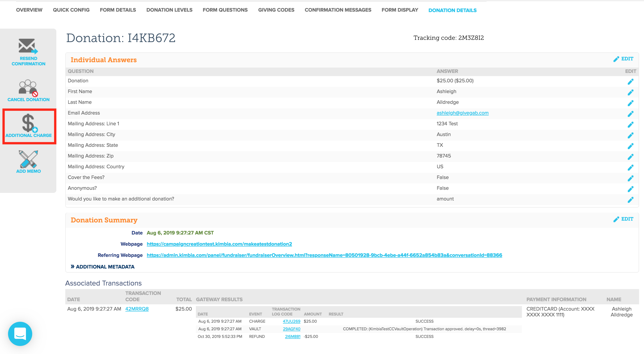Click the Ashleigh Alldredge name cell
This screenshot has width=644, height=354.
[621, 312]
